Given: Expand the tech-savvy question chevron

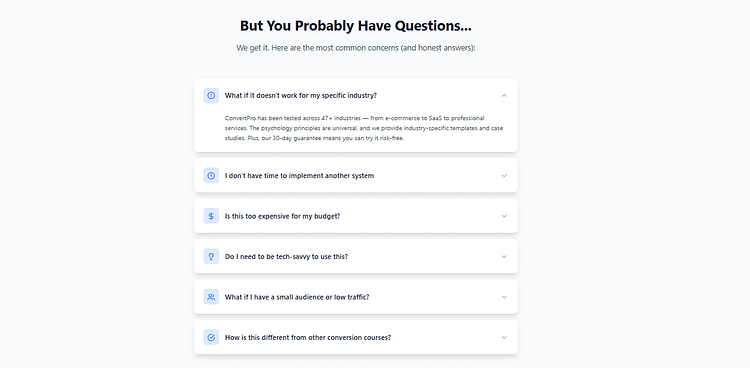Looking at the screenshot, I should [504, 256].
